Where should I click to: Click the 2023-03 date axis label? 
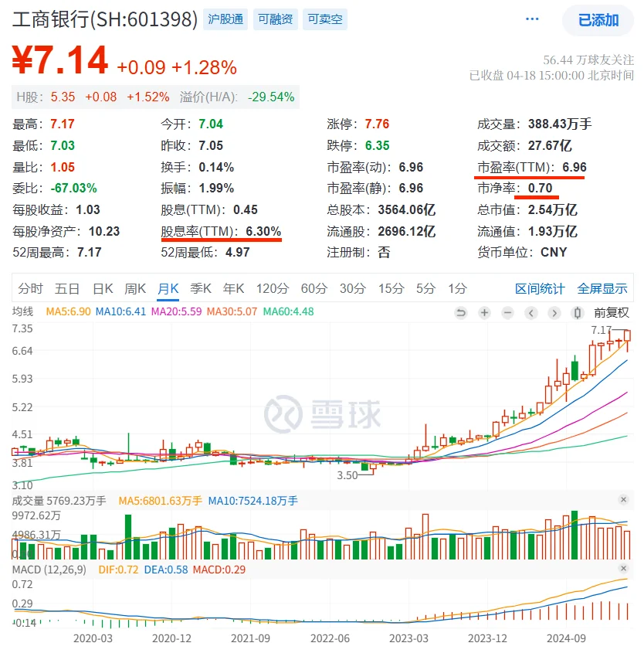click(408, 638)
